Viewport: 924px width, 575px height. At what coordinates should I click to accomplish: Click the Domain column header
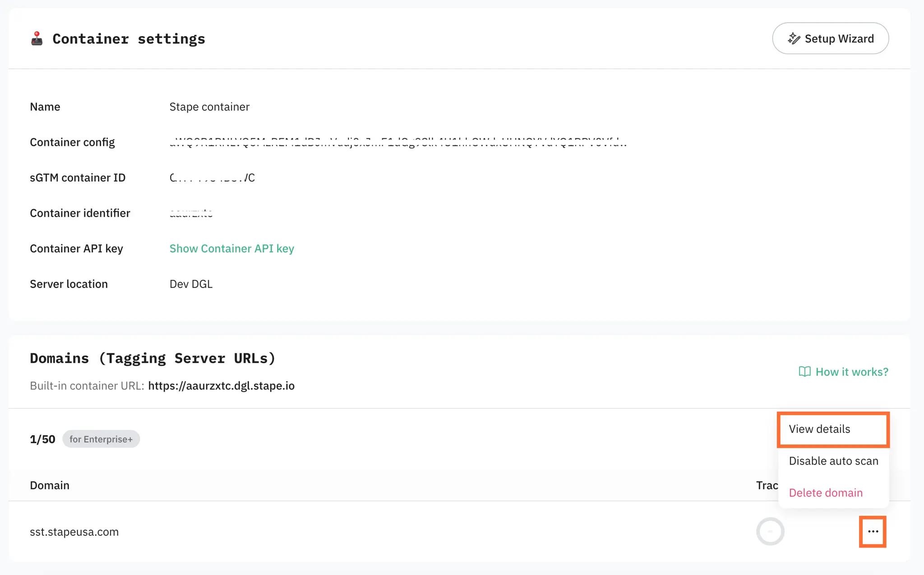[x=50, y=485]
